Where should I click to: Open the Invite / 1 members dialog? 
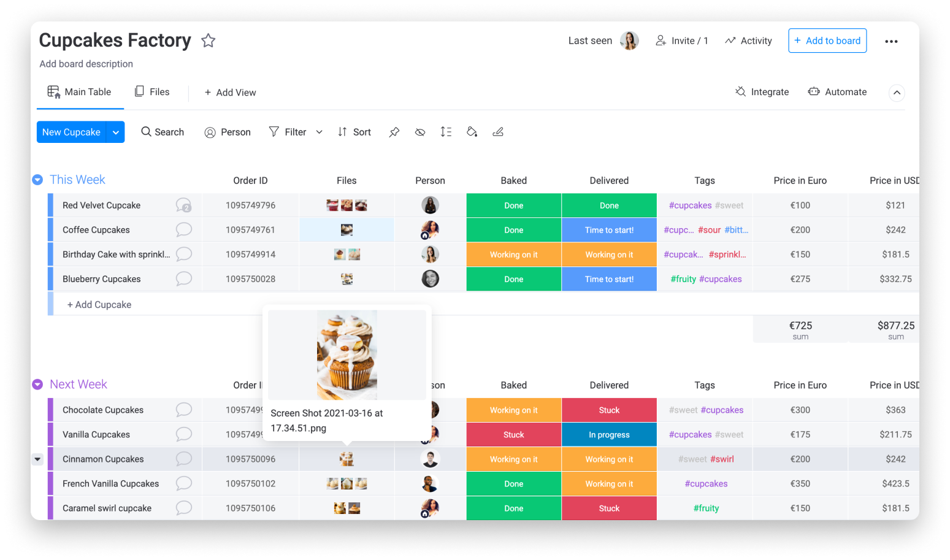[682, 40]
